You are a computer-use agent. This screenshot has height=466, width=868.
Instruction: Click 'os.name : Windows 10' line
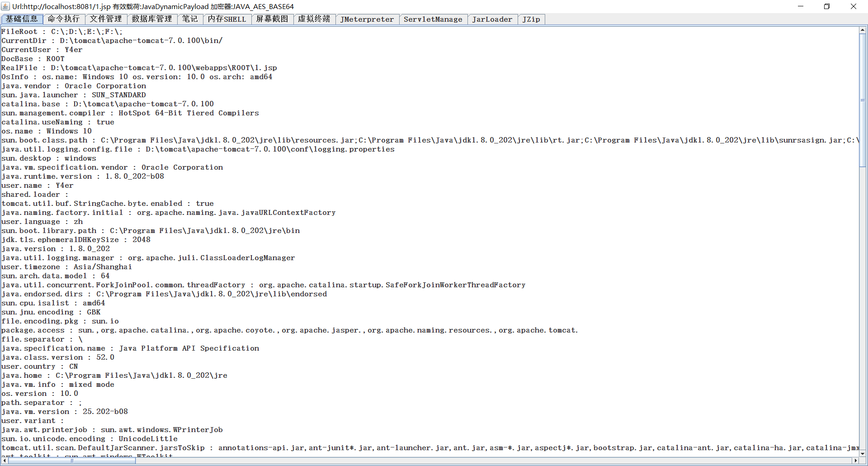point(47,131)
